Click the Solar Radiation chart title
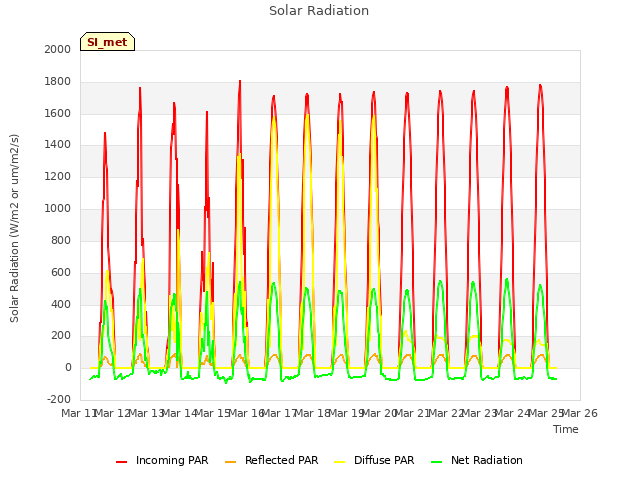640x480 pixels. click(319, 11)
